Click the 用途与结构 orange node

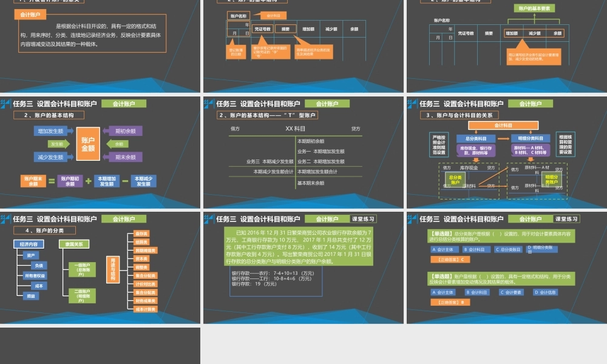[x=113, y=270]
